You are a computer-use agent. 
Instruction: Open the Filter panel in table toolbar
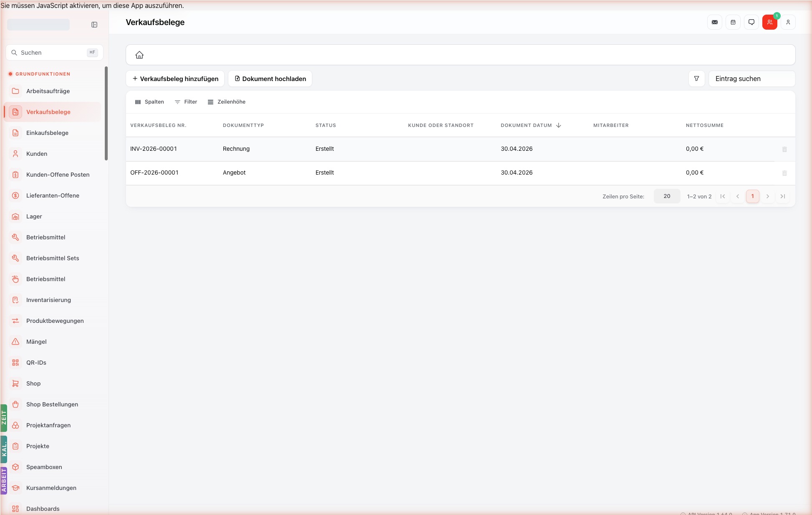[186, 102]
